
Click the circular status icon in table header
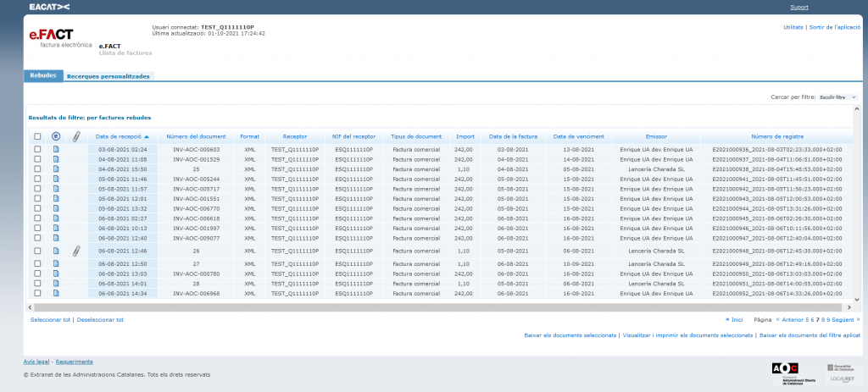click(x=56, y=136)
